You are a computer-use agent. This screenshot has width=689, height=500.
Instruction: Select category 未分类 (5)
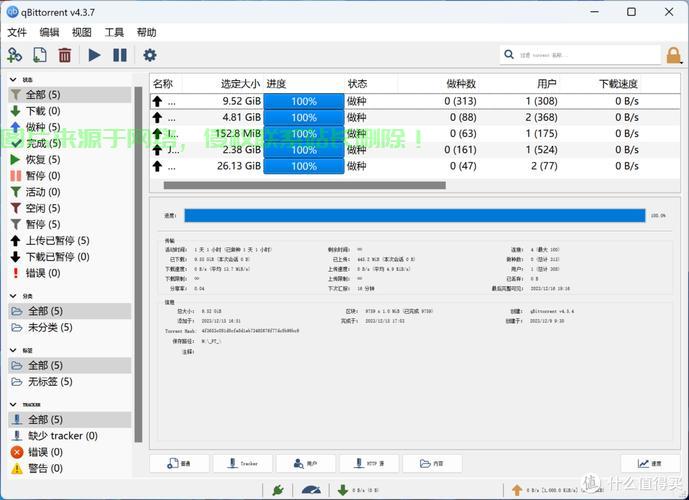pyautogui.click(x=69, y=327)
